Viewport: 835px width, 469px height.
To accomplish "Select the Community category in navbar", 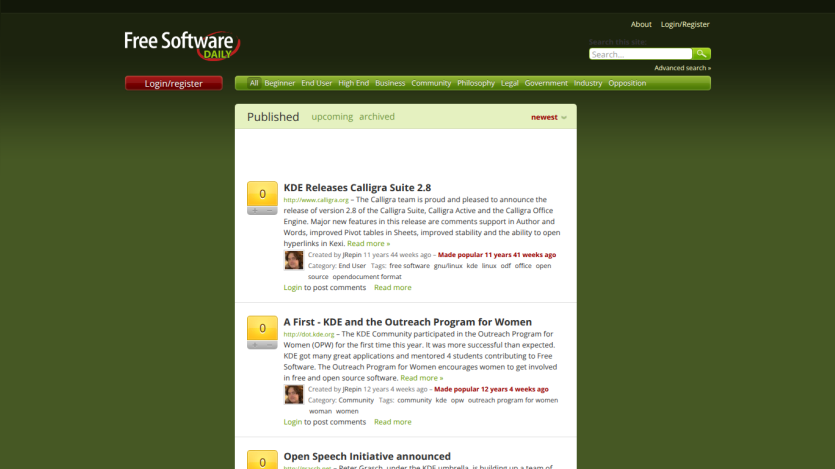I will pos(431,83).
